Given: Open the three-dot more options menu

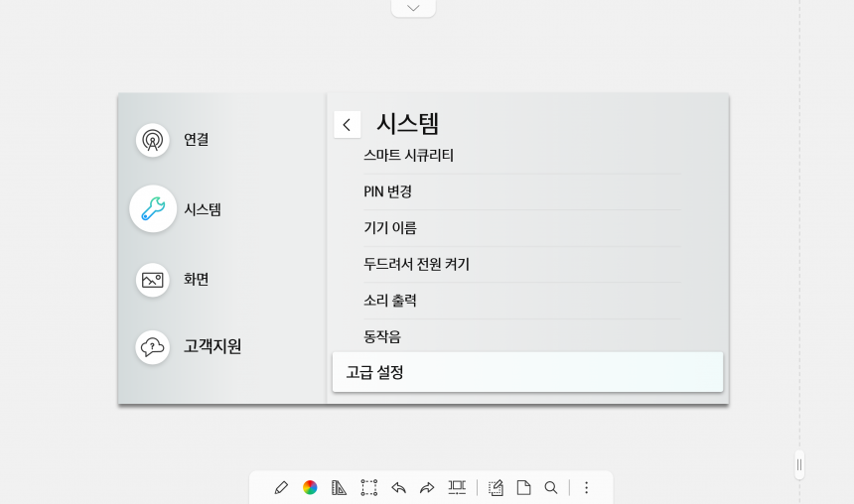Looking at the screenshot, I should pyautogui.click(x=586, y=487).
